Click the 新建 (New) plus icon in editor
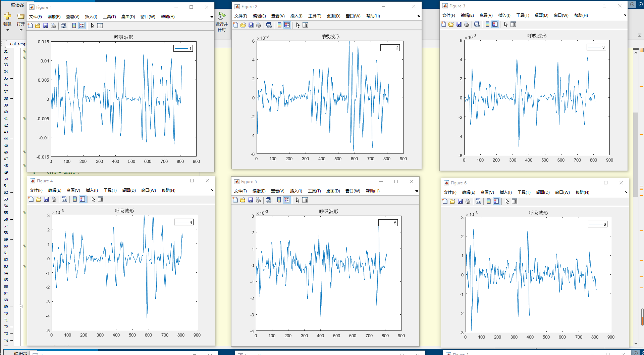This screenshot has width=644, height=355. [7, 16]
